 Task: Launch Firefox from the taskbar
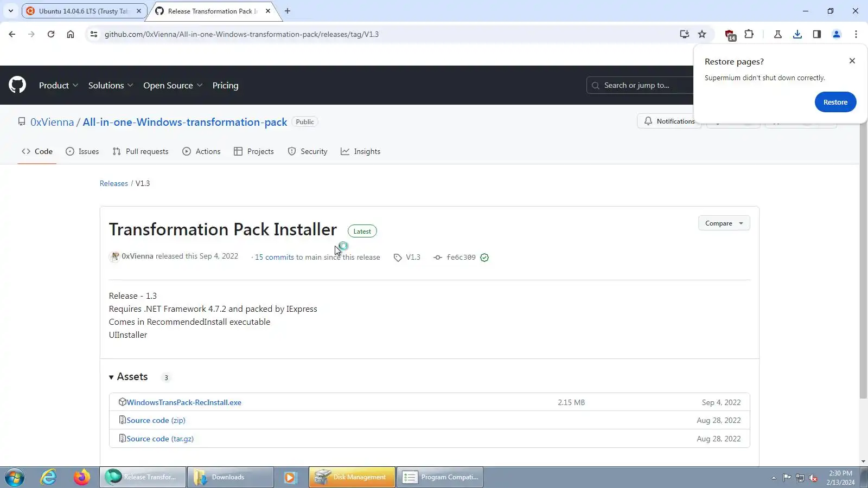click(x=82, y=477)
